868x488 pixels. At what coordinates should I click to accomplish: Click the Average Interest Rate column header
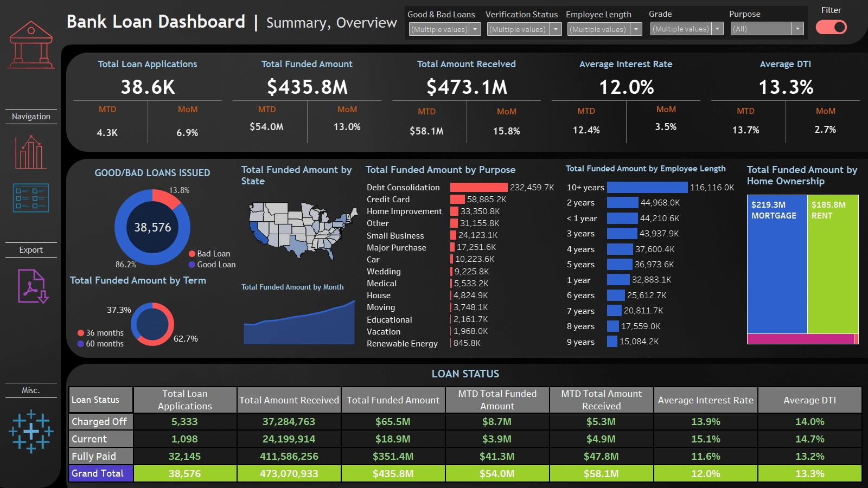click(705, 400)
